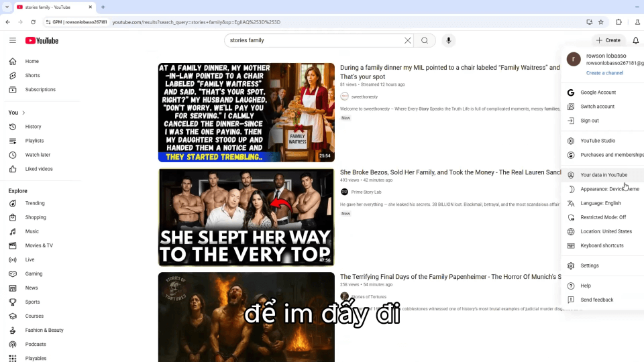The width and height of the screenshot is (644, 362).
Task: Expand Location: United States submenu
Action: (x=606, y=231)
